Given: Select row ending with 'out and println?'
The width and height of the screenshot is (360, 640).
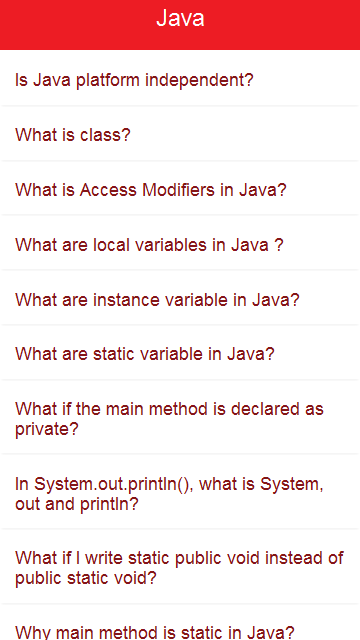Looking at the screenshot, I should coord(180,492).
